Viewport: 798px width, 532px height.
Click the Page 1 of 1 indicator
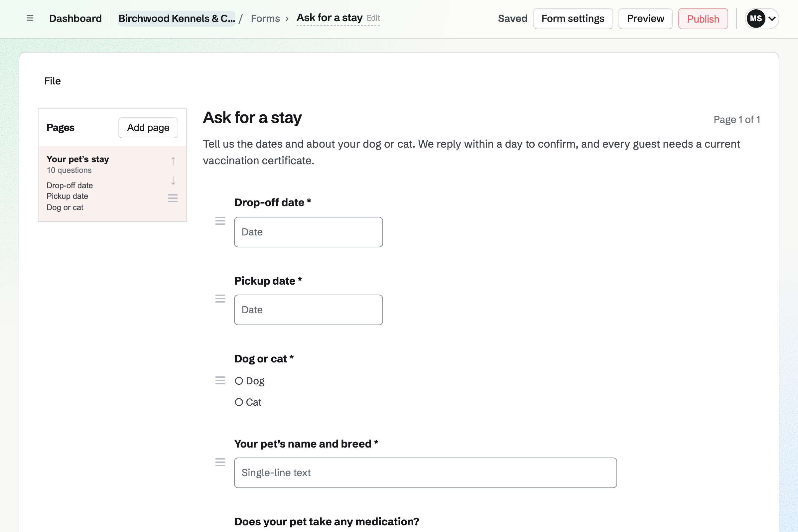[x=736, y=119]
